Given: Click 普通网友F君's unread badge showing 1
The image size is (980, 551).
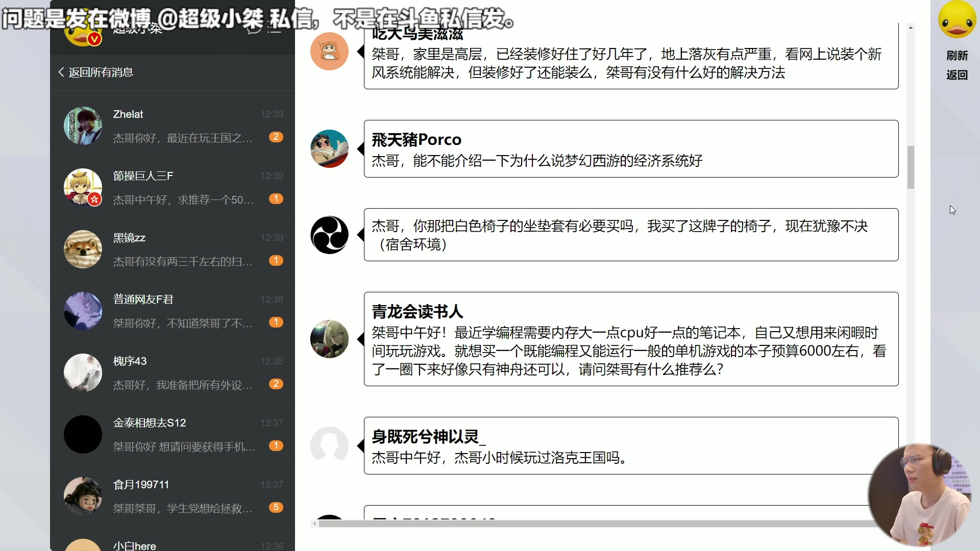Looking at the screenshot, I should (276, 322).
